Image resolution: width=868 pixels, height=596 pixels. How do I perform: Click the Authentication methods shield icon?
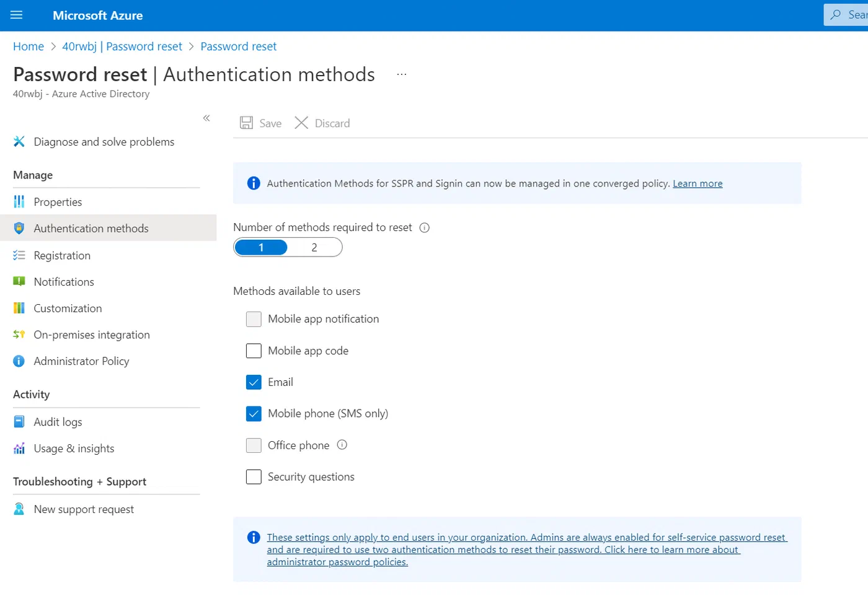(x=19, y=228)
